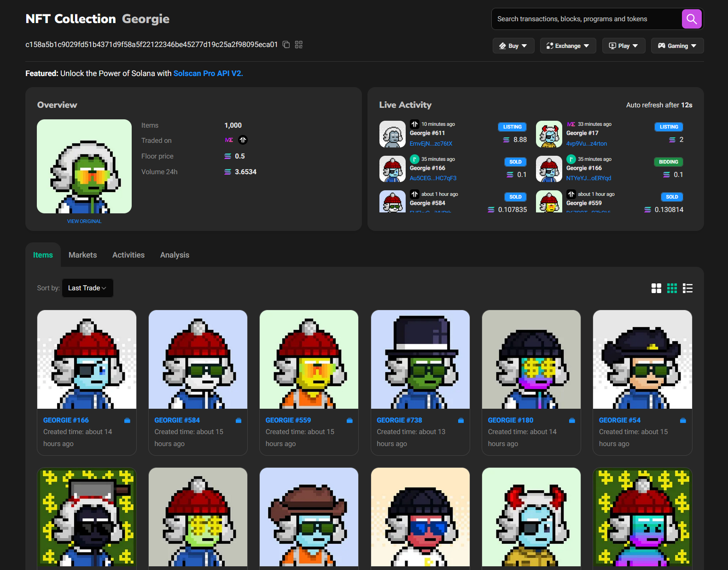Open the Solscan Pro API V2 link

(x=208, y=73)
